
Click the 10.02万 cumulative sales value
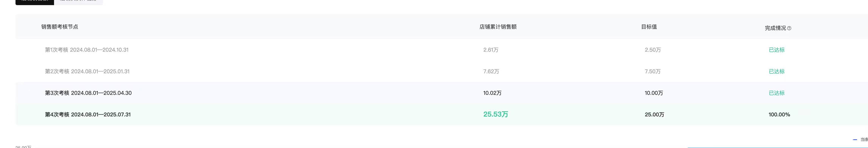(x=492, y=93)
